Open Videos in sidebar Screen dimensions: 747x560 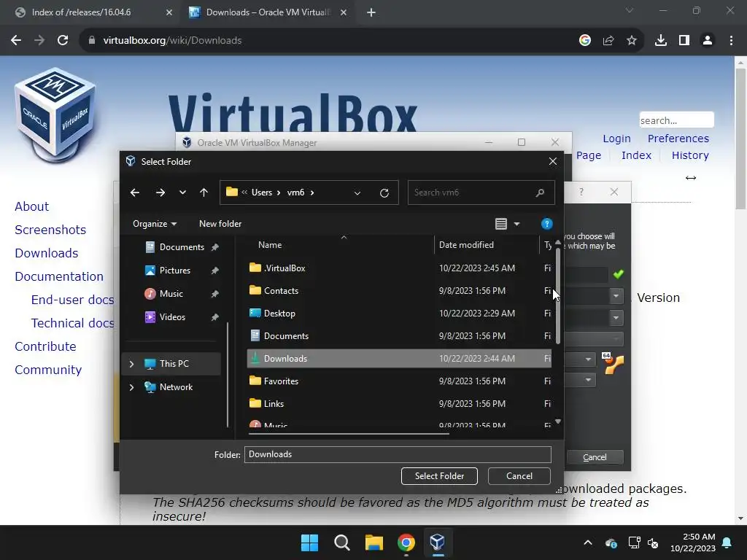point(172,317)
